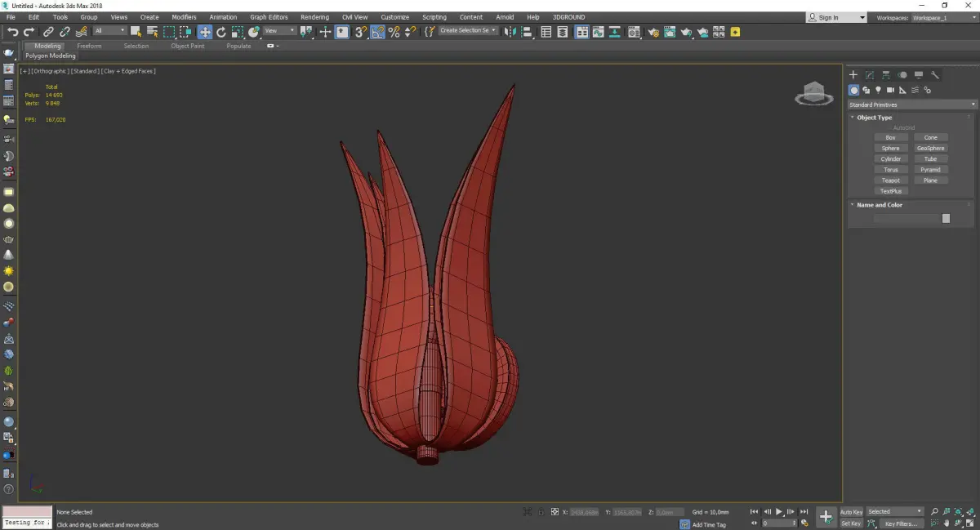Click the Unlink Selection icon
This screenshot has height=530, width=980.
click(65, 32)
